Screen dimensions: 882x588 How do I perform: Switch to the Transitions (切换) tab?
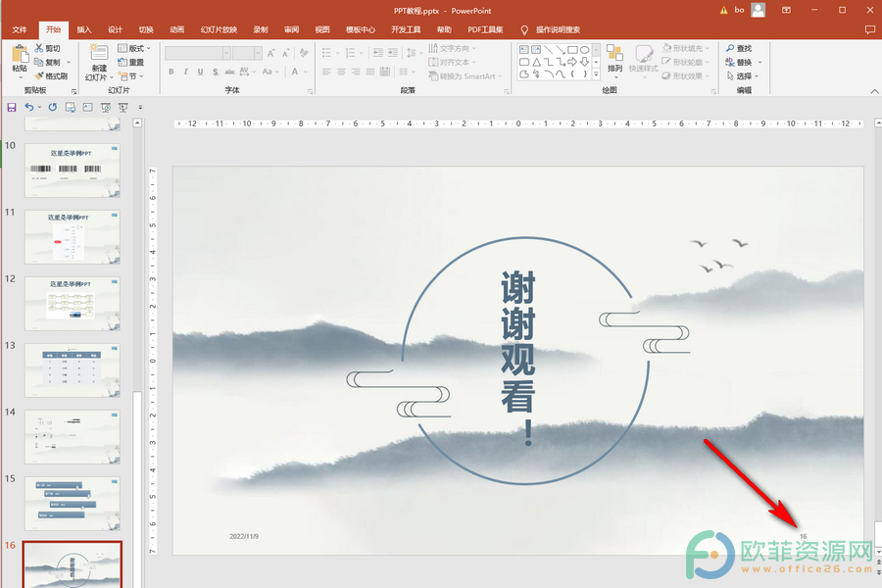pos(146,29)
